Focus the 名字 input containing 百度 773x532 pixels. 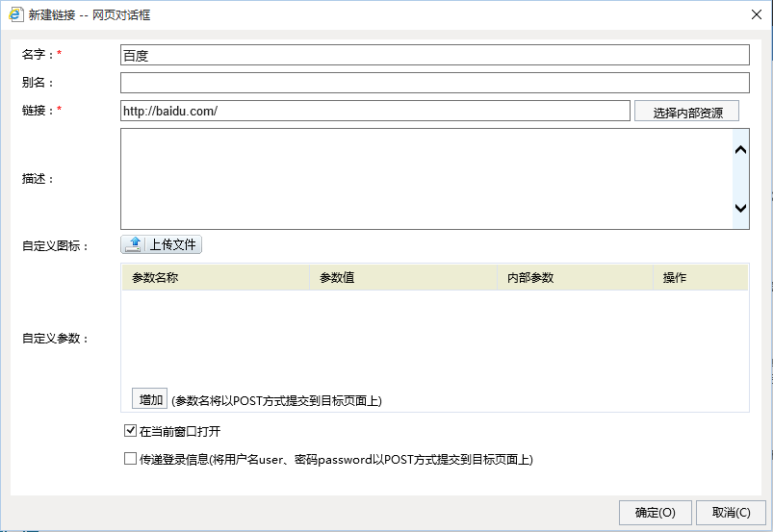coord(435,55)
